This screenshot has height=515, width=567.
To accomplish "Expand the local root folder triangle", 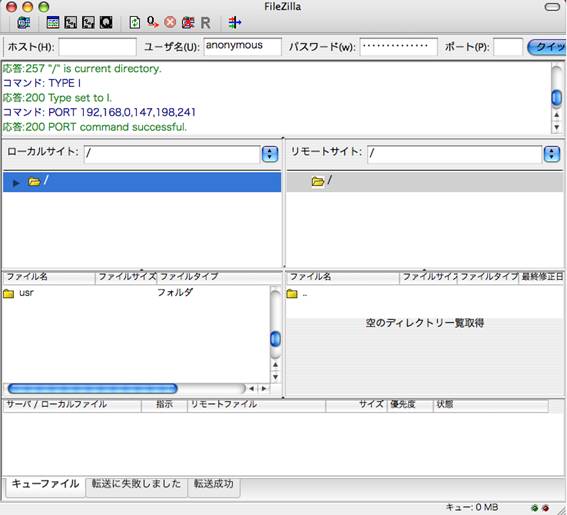I will 16,183.
